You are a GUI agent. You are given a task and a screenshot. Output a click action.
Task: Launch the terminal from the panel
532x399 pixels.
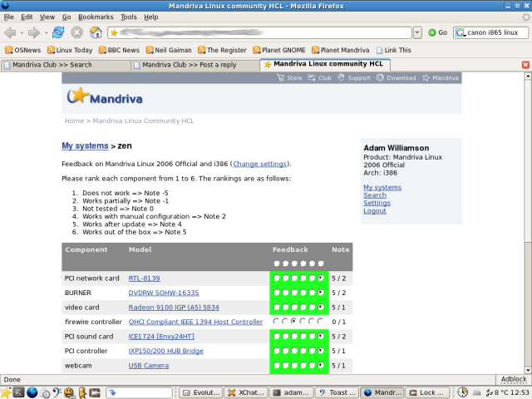18,392
